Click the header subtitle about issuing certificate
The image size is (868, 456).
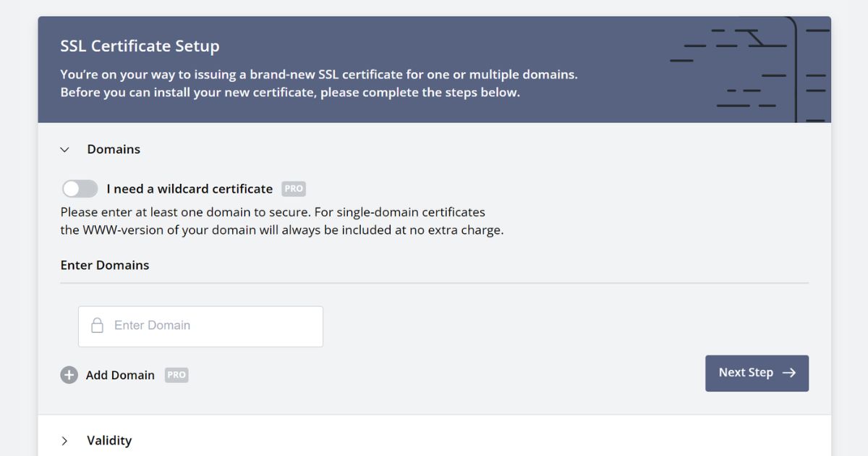tap(318, 75)
